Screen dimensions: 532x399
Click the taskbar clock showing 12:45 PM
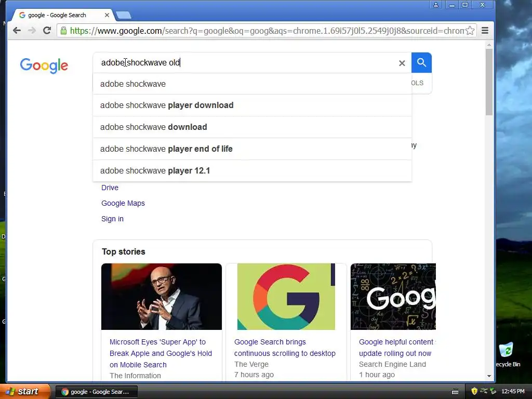tap(513, 392)
